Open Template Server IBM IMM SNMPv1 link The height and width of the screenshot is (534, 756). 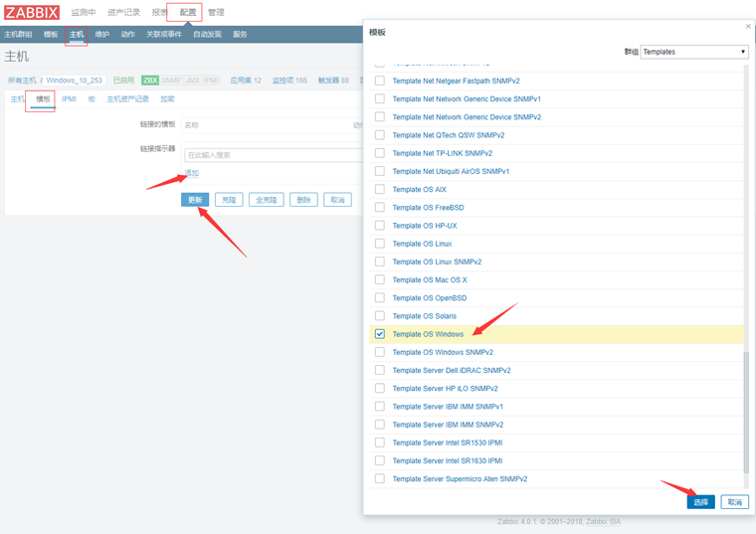pyautogui.click(x=448, y=407)
